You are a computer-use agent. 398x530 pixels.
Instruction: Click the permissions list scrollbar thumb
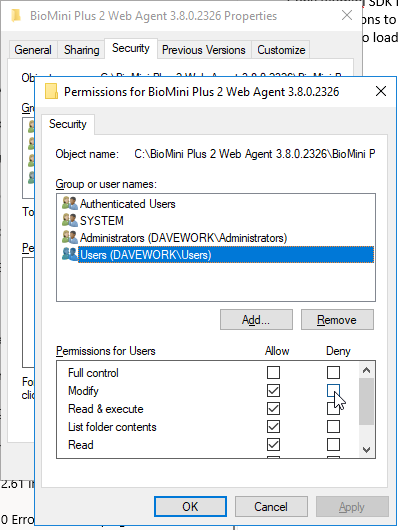[366, 402]
